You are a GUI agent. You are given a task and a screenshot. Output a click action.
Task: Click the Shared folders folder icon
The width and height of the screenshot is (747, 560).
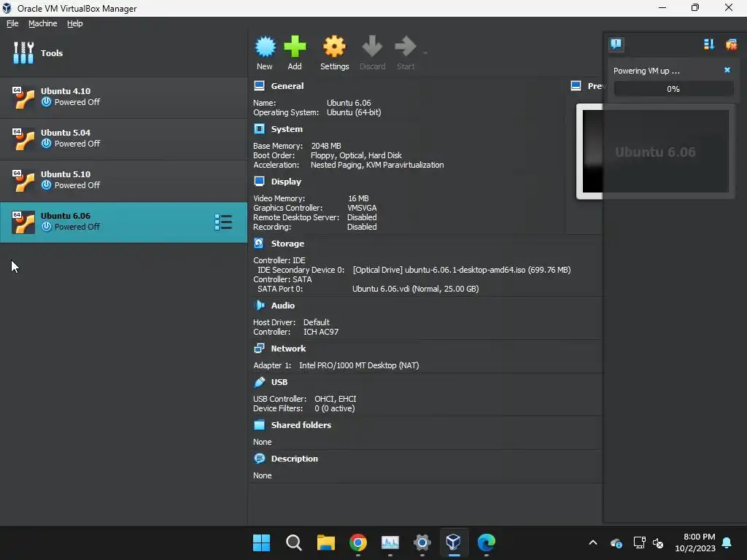(259, 425)
